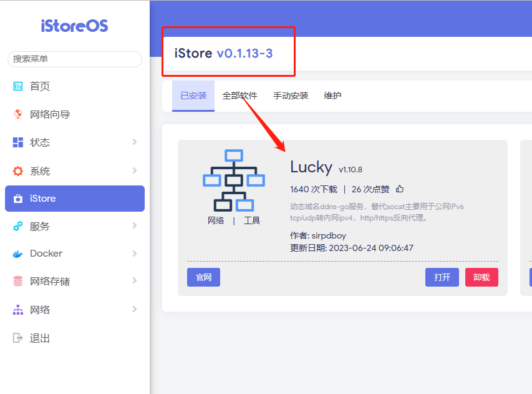
Task: Click the 服务 gears icon
Action: [x=17, y=226]
